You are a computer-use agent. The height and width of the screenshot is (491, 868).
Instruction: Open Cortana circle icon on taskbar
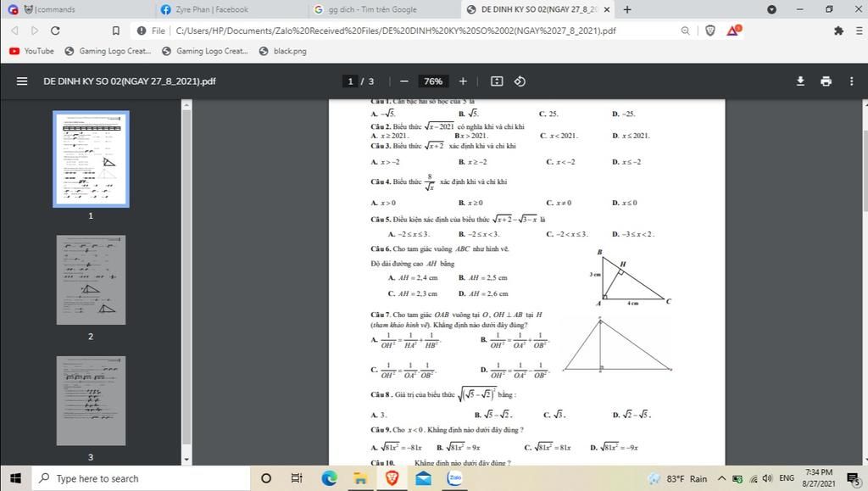click(x=265, y=478)
